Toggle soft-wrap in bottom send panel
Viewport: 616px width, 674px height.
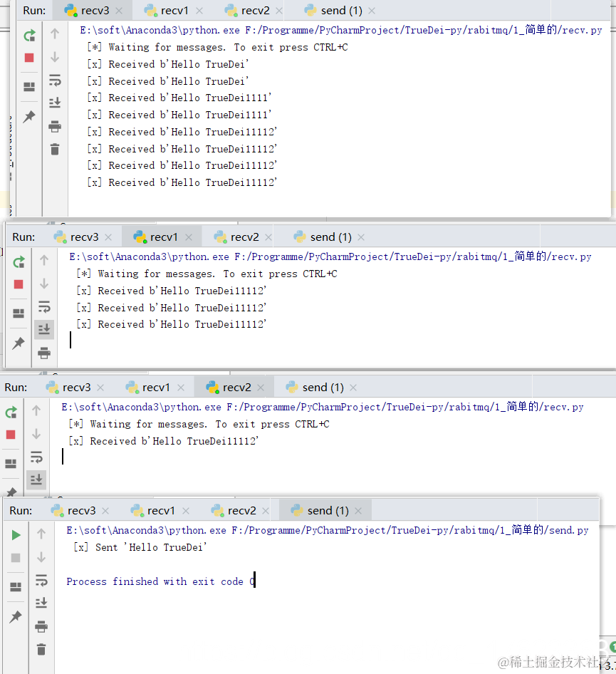tap(41, 580)
